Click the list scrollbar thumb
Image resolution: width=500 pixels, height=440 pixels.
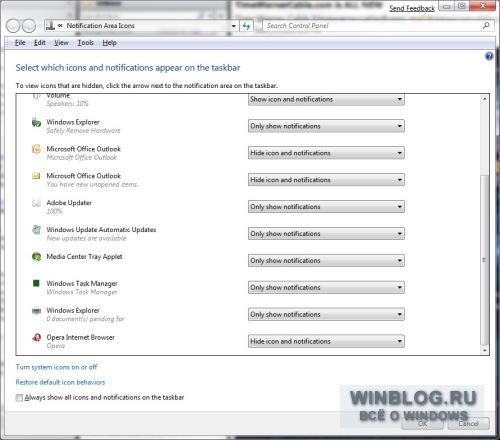(484, 260)
